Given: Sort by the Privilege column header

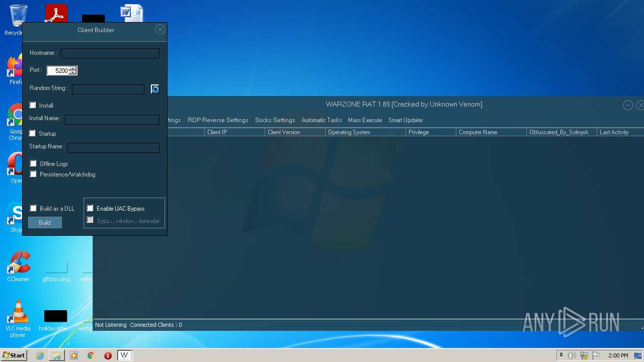Looking at the screenshot, I should pos(431,132).
